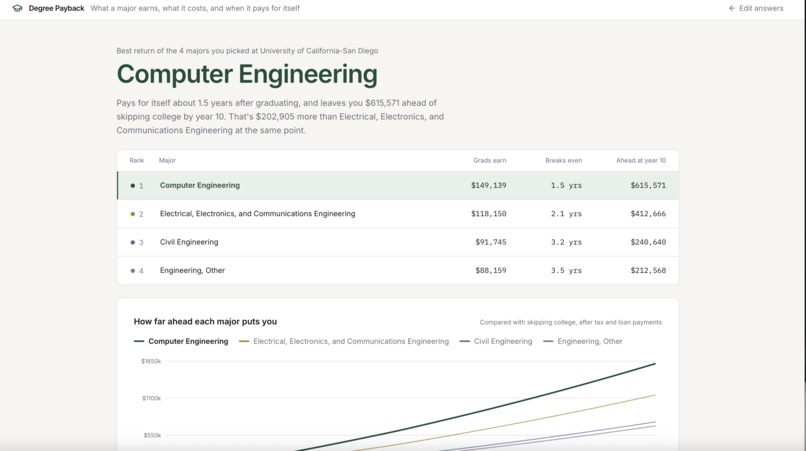Click the gold dot next to rank 2
The width and height of the screenshot is (806, 451).
[133, 214]
